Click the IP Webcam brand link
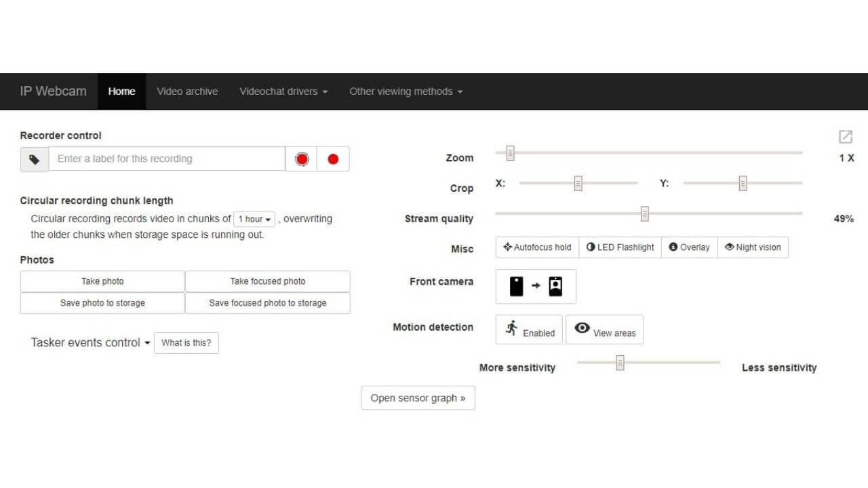 (54, 91)
